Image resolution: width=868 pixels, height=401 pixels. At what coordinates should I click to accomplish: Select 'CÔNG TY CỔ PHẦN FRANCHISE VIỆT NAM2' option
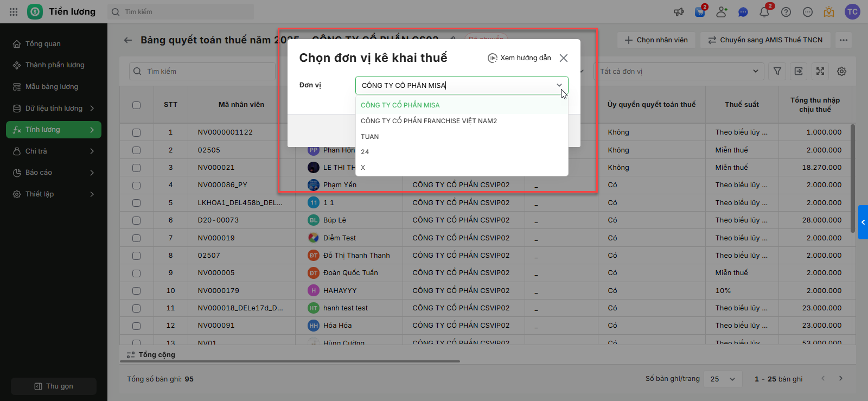coord(429,121)
